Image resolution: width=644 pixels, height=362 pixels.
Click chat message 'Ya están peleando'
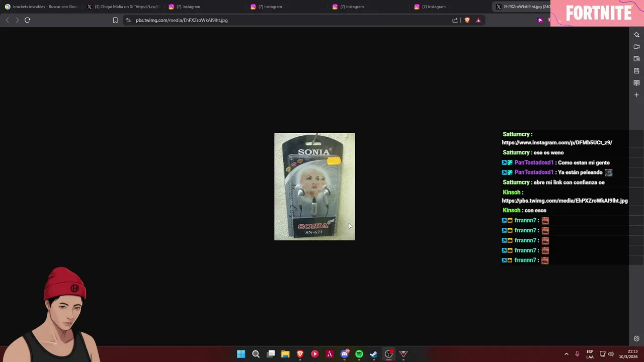tap(580, 172)
